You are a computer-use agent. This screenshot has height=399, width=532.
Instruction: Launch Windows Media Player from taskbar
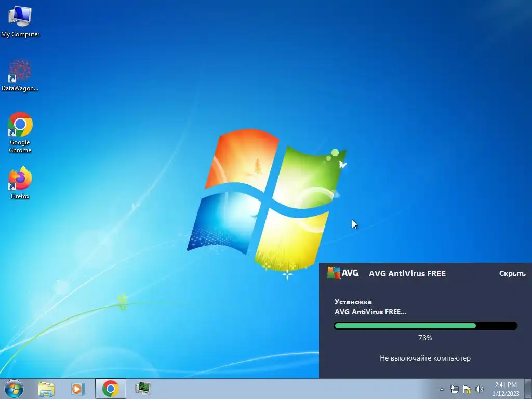point(78,389)
